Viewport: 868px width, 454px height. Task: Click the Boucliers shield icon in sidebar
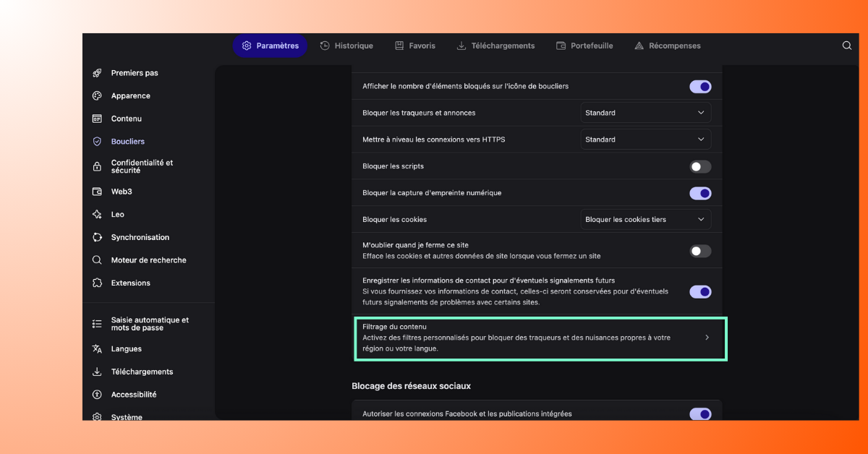97,142
